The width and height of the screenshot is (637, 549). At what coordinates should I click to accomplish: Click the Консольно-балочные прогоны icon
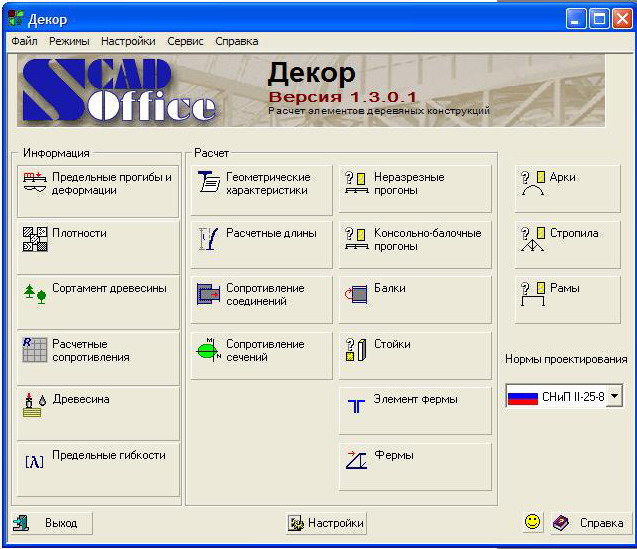[356, 238]
